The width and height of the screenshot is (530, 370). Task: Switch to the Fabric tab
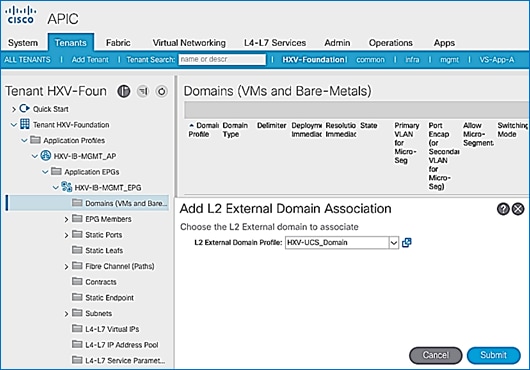click(118, 43)
